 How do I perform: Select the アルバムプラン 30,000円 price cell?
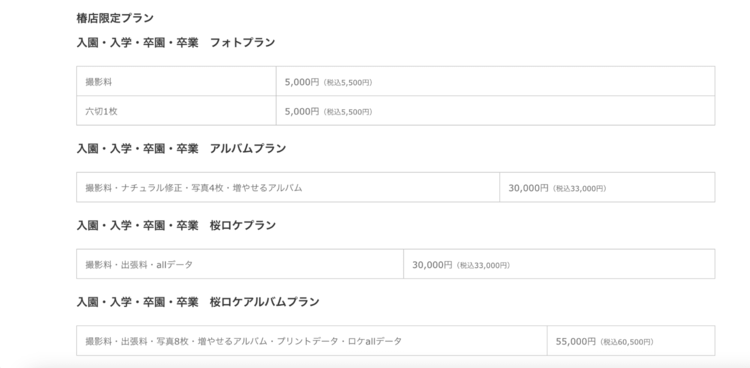pyautogui.click(x=607, y=187)
